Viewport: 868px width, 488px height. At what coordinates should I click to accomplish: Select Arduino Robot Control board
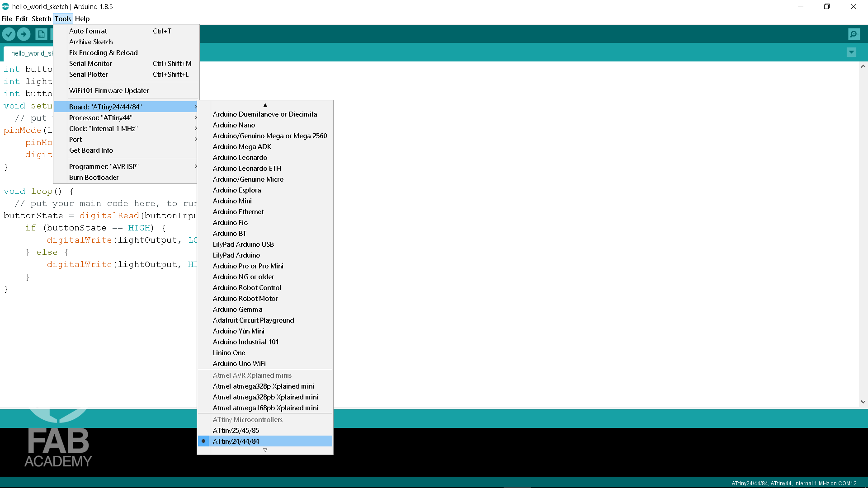click(265, 288)
